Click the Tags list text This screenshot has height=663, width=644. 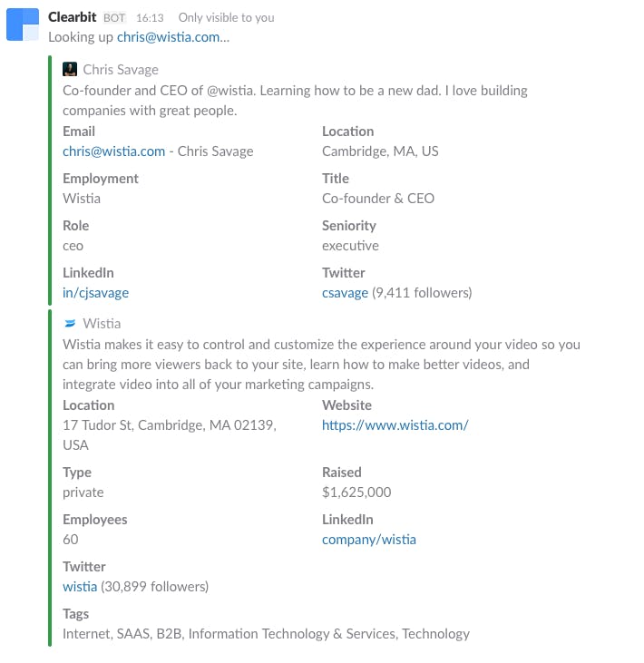click(x=266, y=634)
